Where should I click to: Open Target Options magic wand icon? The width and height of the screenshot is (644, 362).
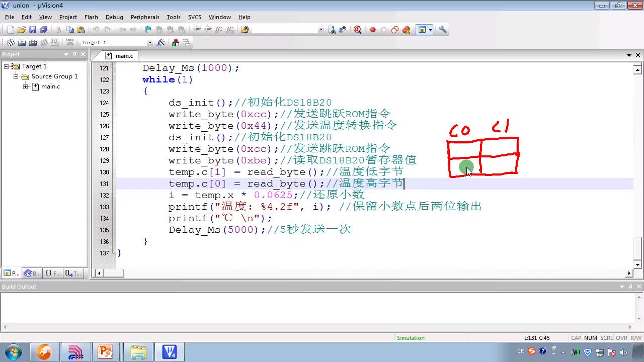(x=161, y=43)
